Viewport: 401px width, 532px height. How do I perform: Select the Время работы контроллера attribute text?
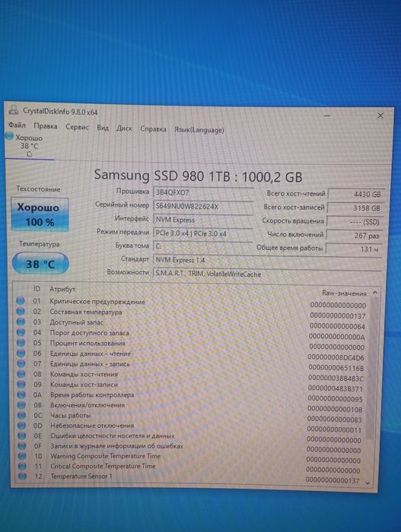92,395
